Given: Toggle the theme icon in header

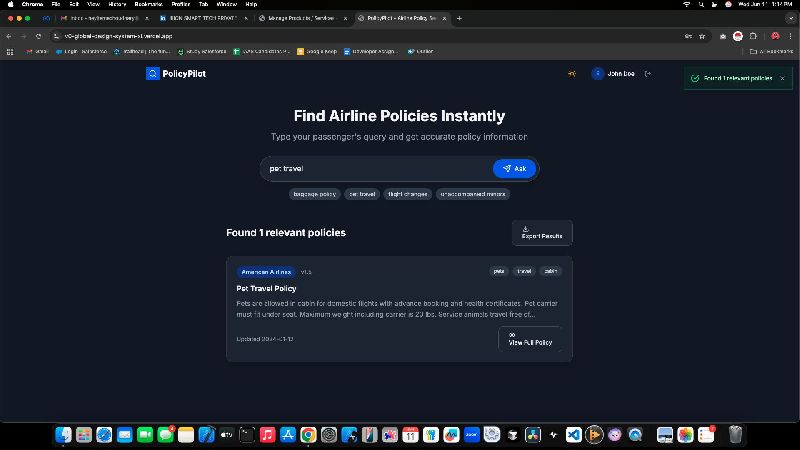Looking at the screenshot, I should point(571,73).
